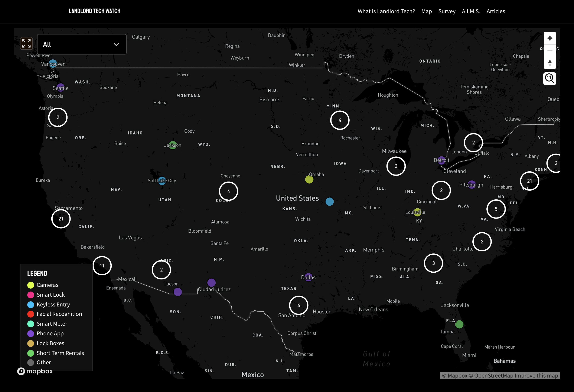Viewport: 574px width, 392px height.
Task: Zoom out with the minus button
Action: click(x=549, y=51)
